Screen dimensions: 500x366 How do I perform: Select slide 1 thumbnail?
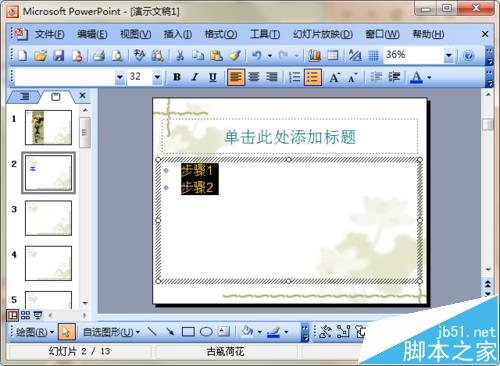click(x=48, y=127)
